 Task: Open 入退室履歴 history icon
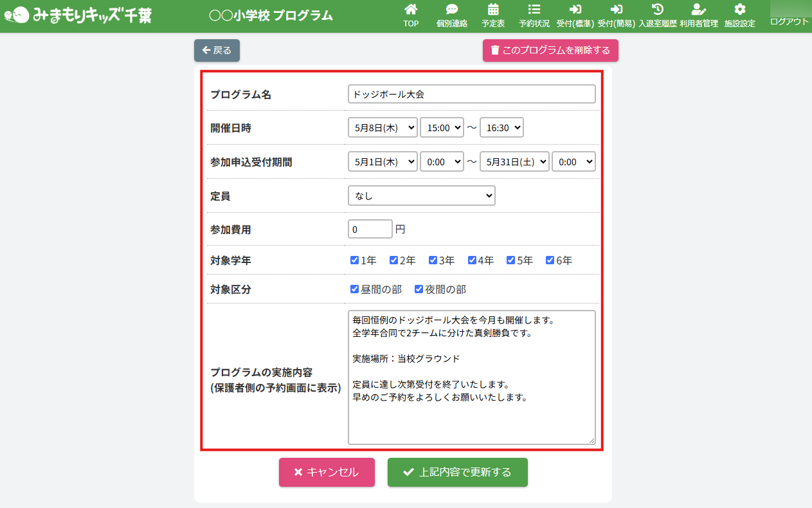click(x=657, y=10)
